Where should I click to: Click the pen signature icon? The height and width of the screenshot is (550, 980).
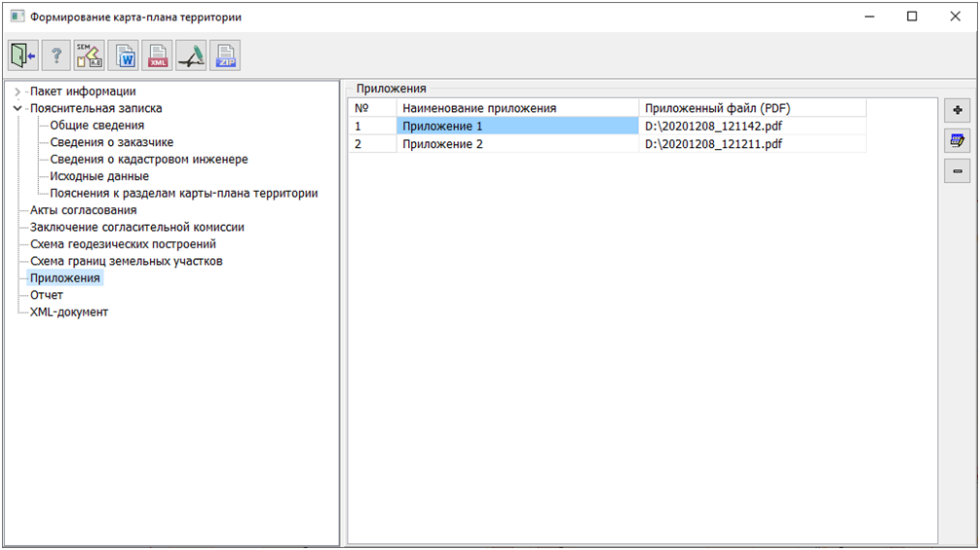[x=191, y=55]
